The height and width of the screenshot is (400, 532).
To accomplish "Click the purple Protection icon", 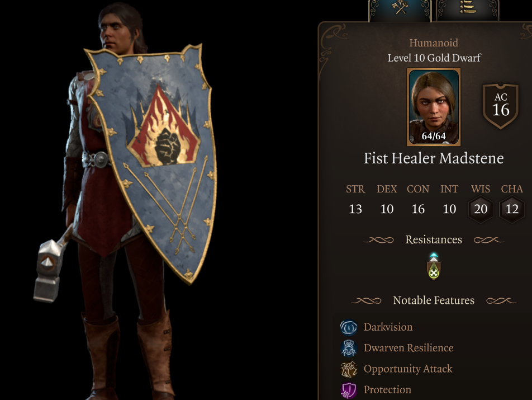I will coord(349,390).
